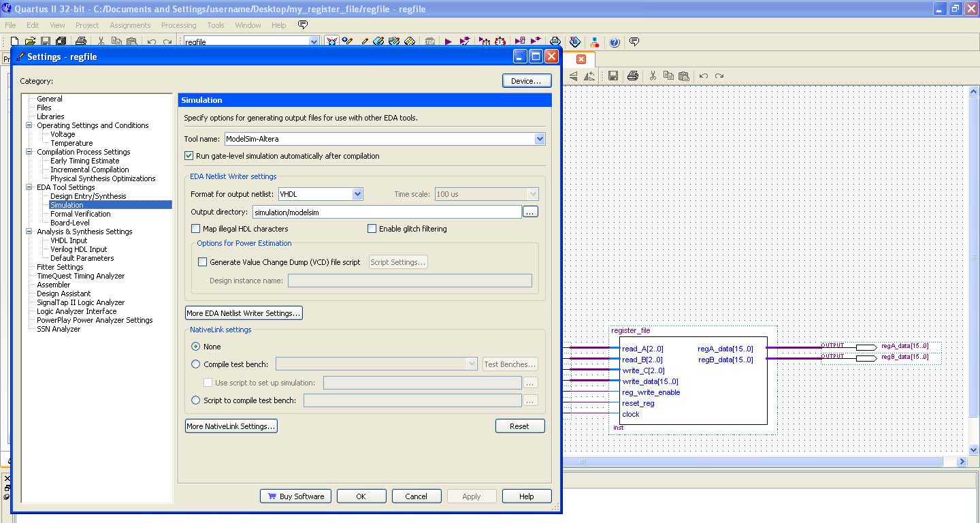Close the schematic tab with red X
The image size is (980, 523).
tap(581, 59)
